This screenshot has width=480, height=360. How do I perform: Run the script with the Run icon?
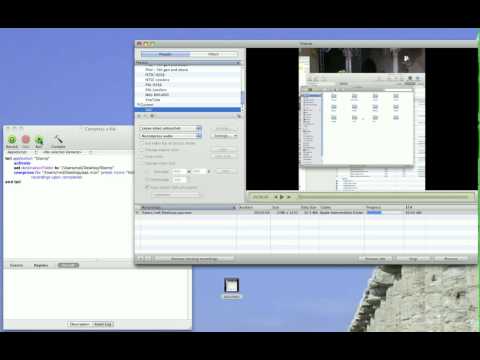pos(39,140)
